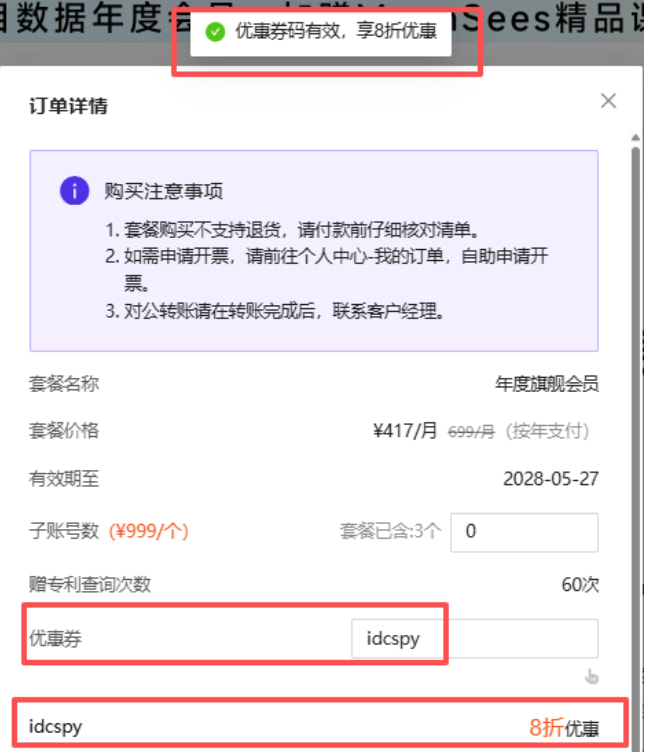
Task: Click the 套餐已含:3个 hint text
Action: 391,531
